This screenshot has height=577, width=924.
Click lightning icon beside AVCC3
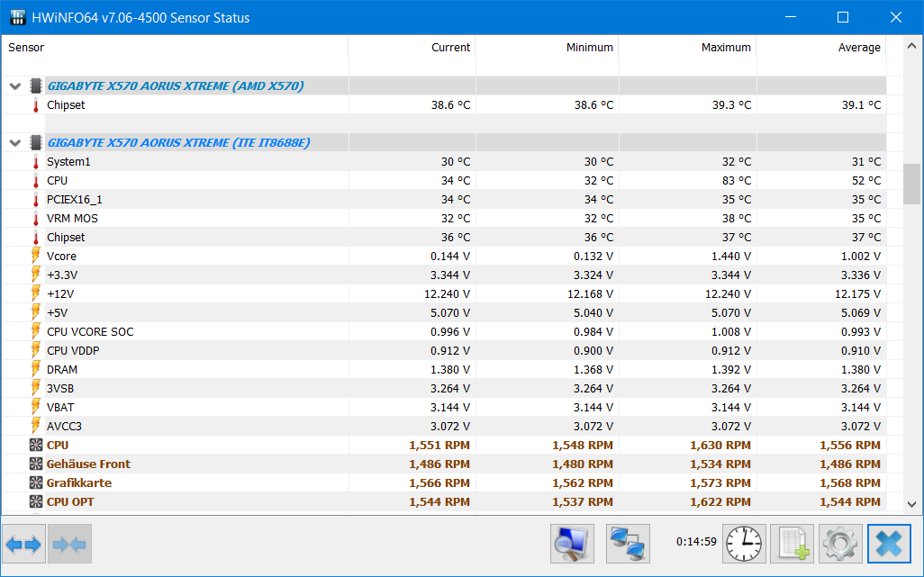click(36, 427)
